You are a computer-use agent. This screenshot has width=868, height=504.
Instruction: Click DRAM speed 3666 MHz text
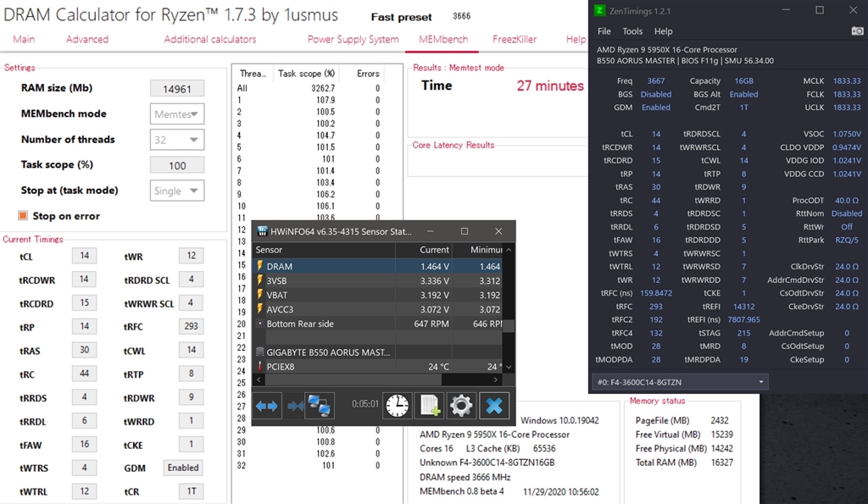(x=465, y=477)
